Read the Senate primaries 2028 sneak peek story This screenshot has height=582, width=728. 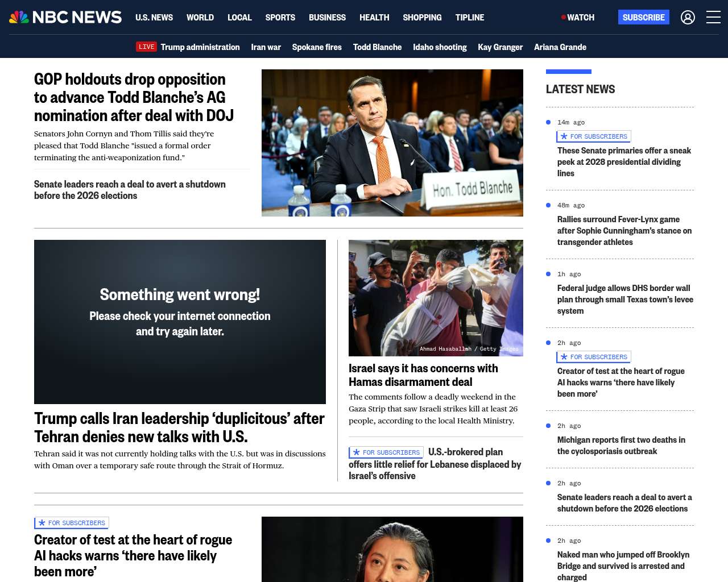tap(624, 162)
